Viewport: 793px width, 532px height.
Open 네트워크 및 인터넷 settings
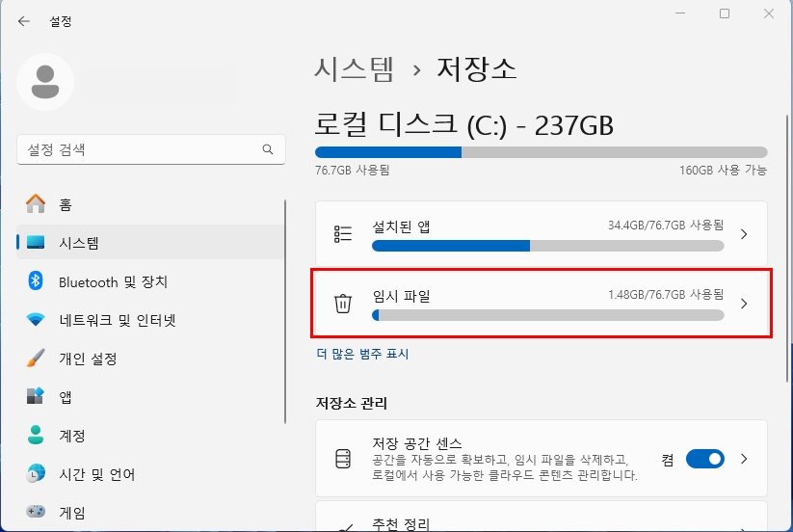pos(150,320)
